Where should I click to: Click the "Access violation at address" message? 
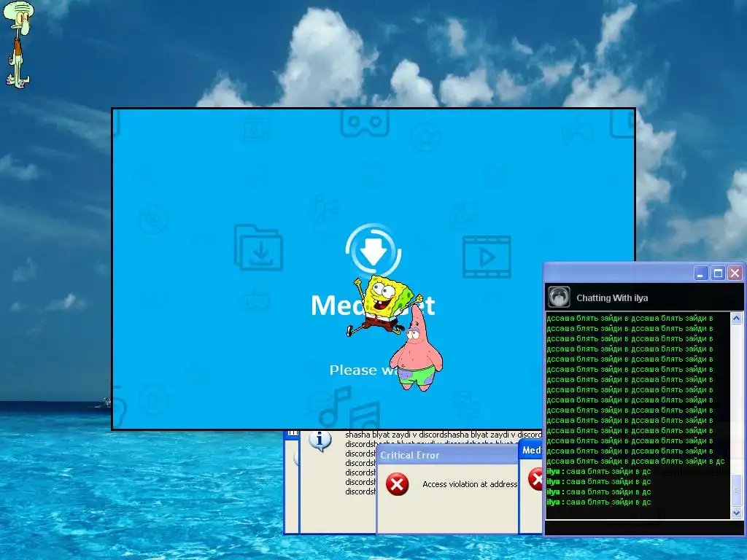pyautogui.click(x=470, y=484)
